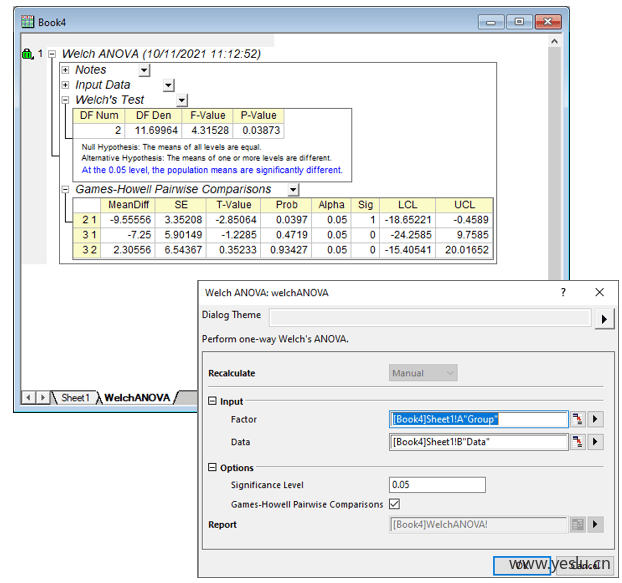Close the Book4 window
The height and width of the screenshot is (583, 622).
548,22
